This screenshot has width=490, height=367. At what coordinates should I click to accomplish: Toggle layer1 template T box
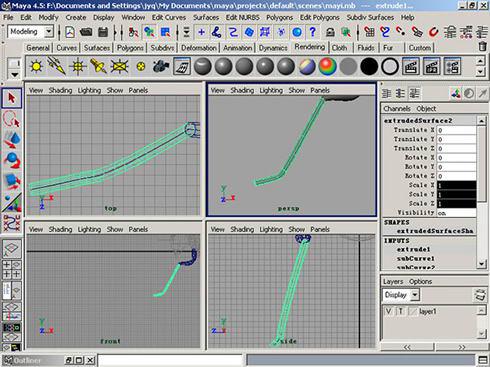point(400,311)
